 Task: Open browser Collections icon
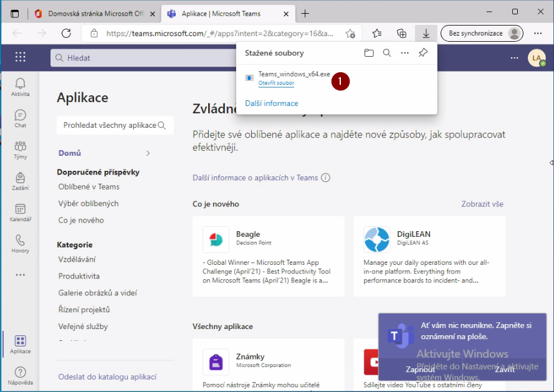pos(402,34)
